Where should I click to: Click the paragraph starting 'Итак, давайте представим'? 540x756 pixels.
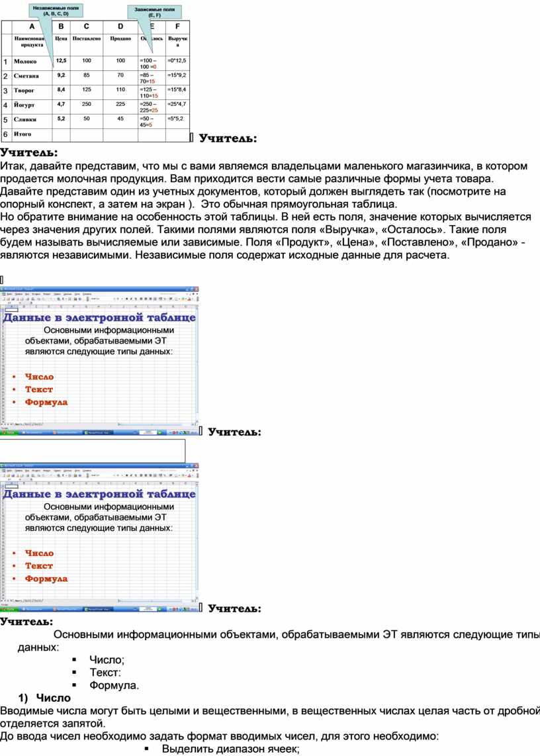(x=264, y=185)
